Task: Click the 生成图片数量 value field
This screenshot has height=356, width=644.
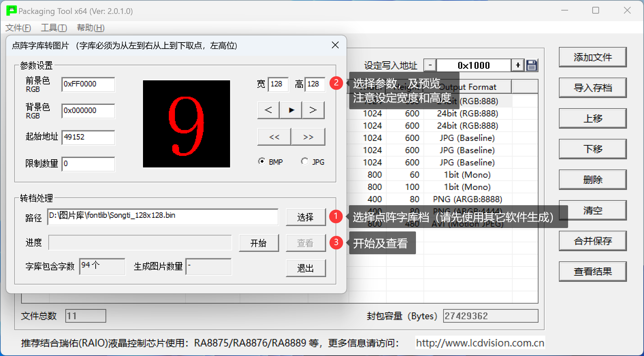Action: [x=208, y=266]
